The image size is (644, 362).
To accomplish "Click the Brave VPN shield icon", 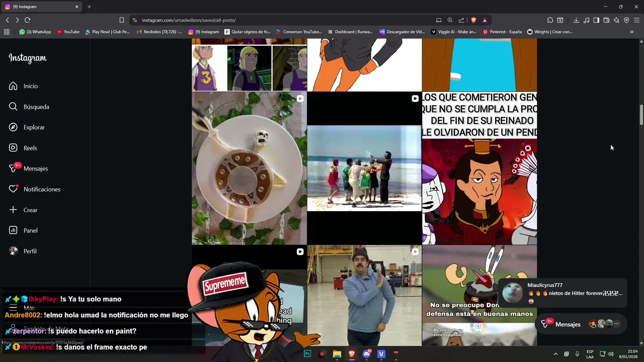I will [x=626, y=20].
